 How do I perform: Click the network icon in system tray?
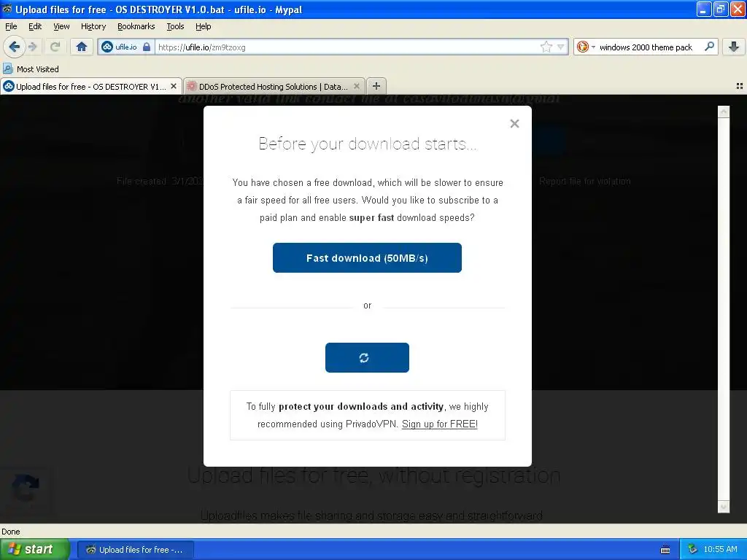pyautogui.click(x=693, y=550)
